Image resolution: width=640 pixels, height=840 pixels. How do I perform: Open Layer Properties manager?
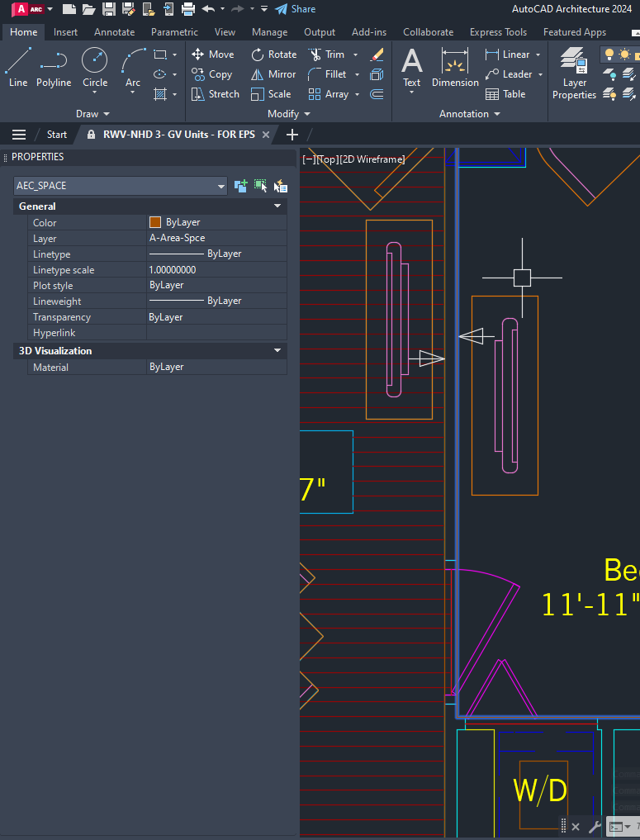(x=574, y=74)
